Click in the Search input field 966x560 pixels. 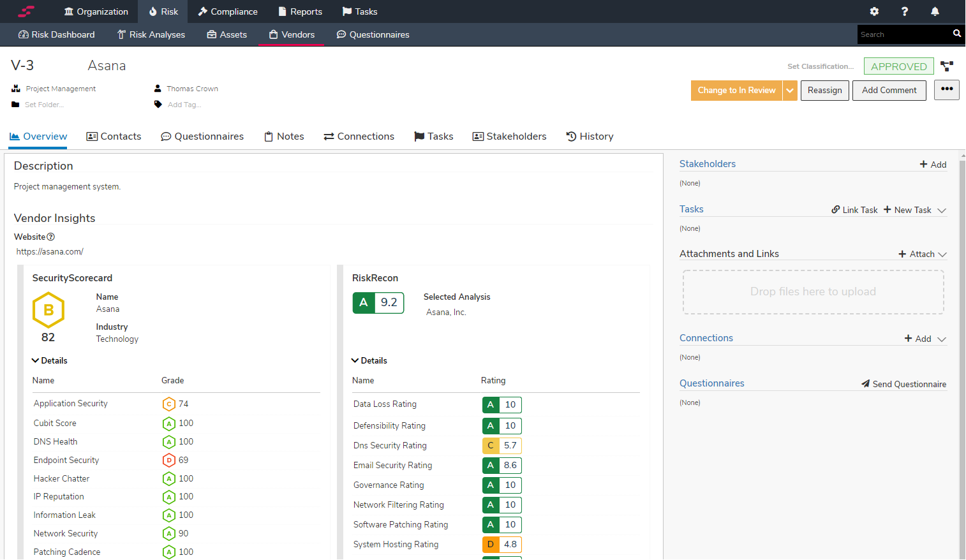coord(903,34)
